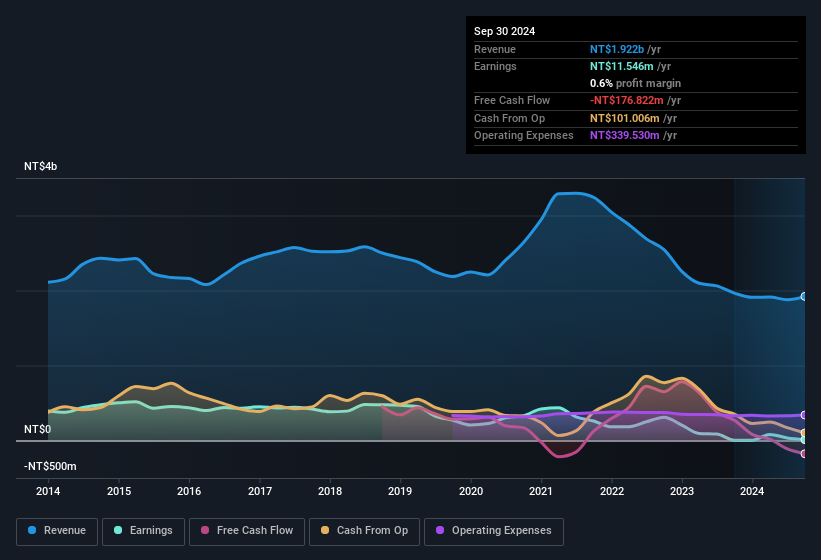Toggle the Free Cash Flow legend button

tap(247, 532)
